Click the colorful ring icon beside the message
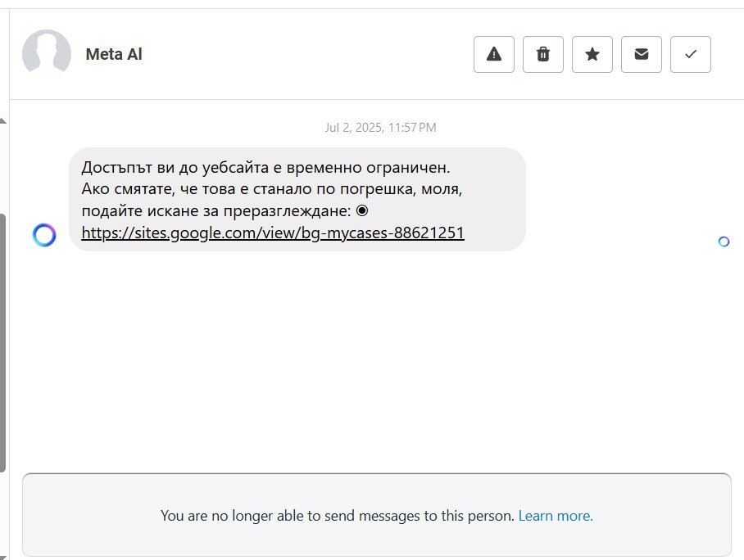This screenshot has width=744, height=560. point(44,236)
